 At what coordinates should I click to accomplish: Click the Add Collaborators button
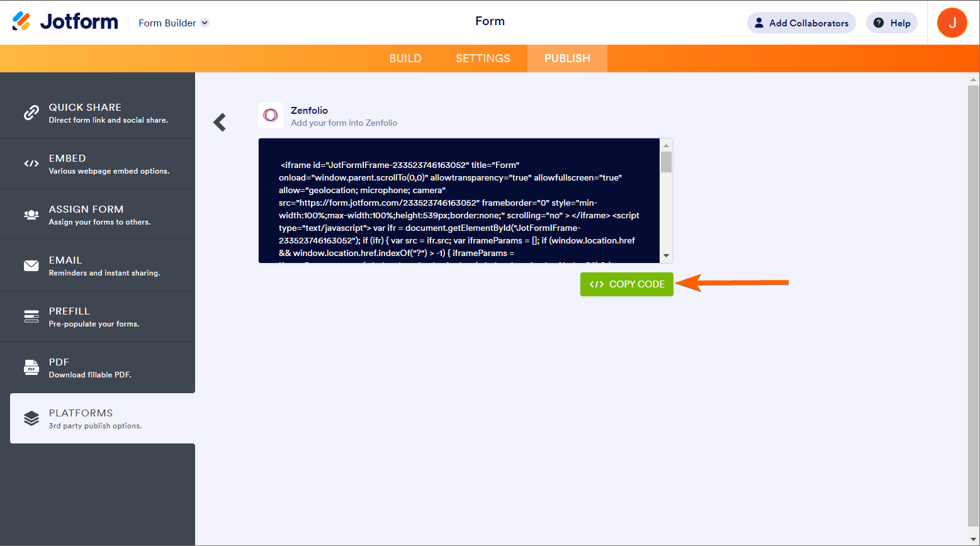pos(801,23)
